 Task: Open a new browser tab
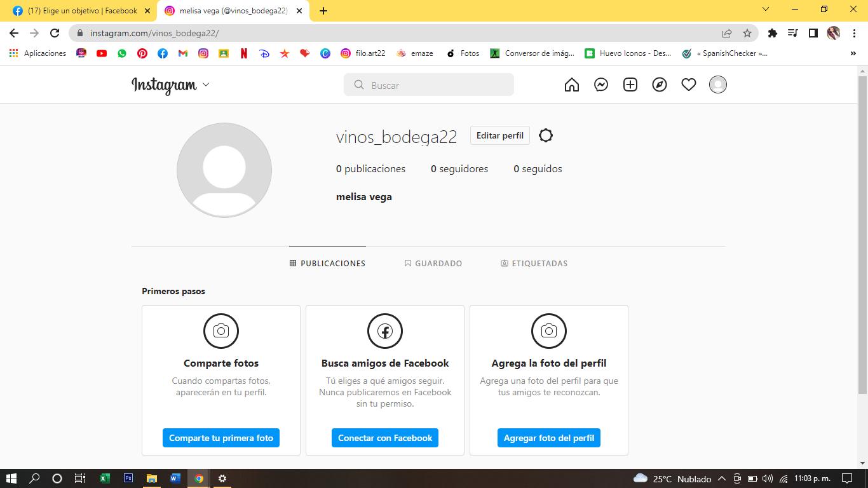coord(323,11)
